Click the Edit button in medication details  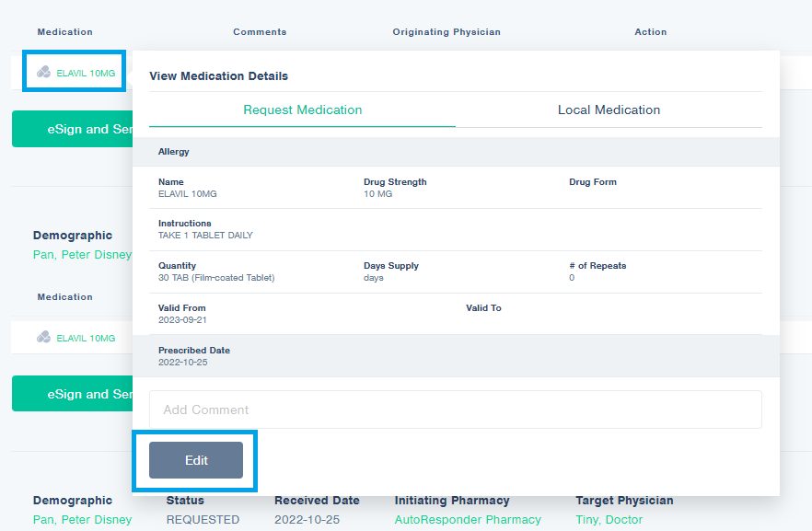coord(196,460)
